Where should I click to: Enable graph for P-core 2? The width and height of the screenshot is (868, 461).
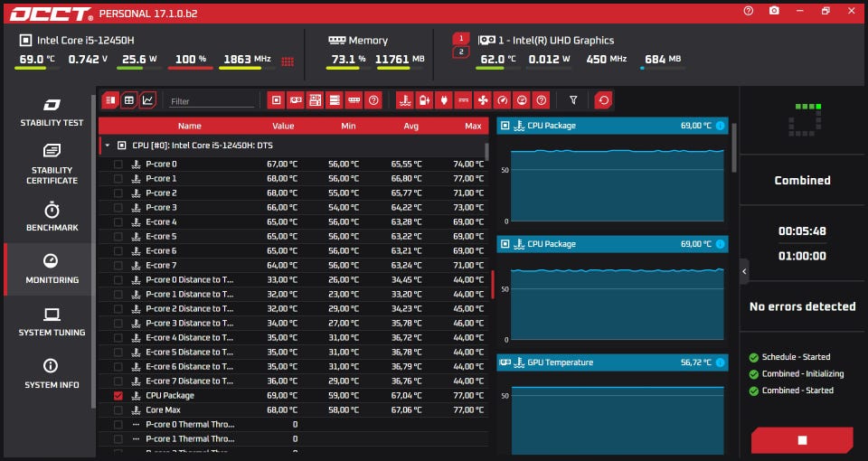coord(118,193)
